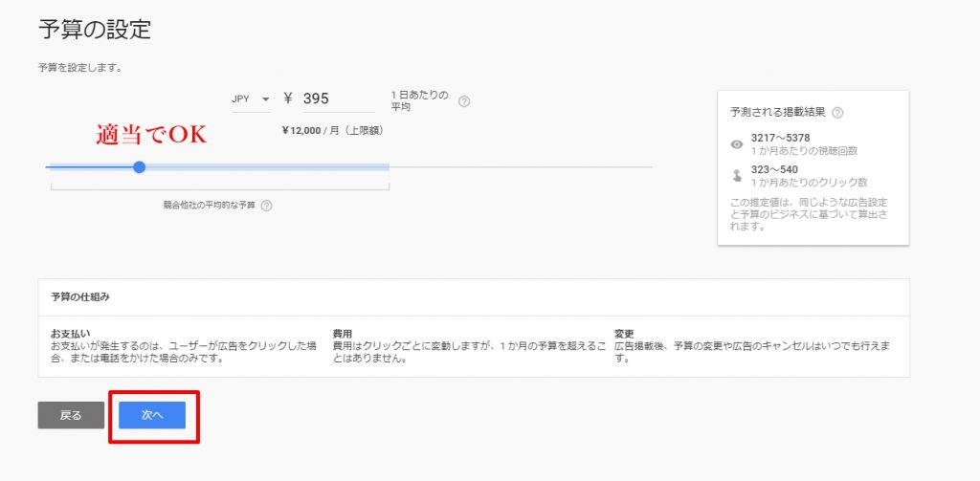Click the pointer icon for monthly clicks
980x481 pixels.
click(737, 176)
